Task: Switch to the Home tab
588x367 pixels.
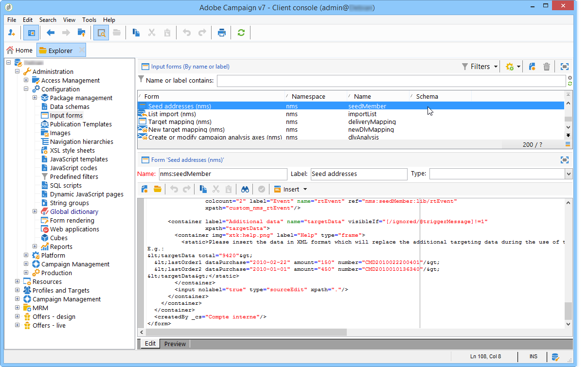Action: (20, 50)
